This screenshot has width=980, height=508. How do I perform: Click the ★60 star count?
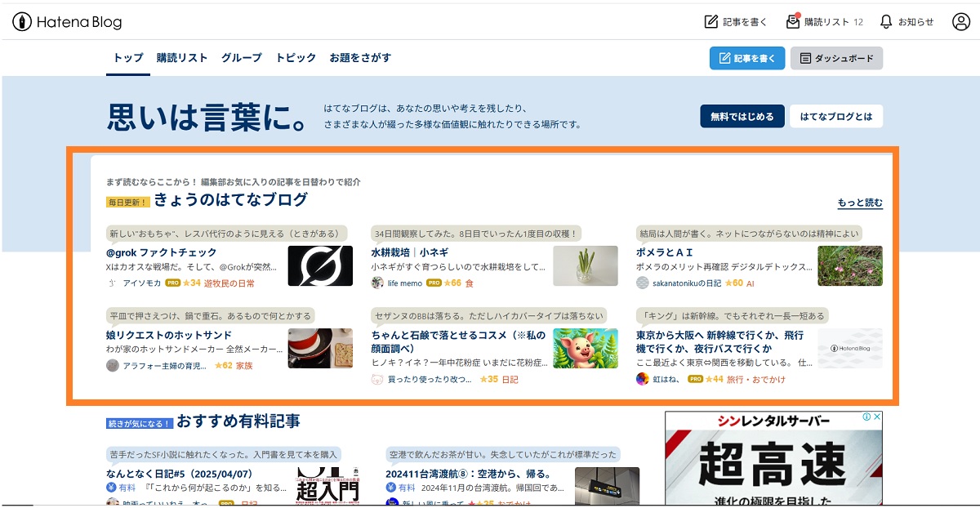pyautogui.click(x=734, y=283)
